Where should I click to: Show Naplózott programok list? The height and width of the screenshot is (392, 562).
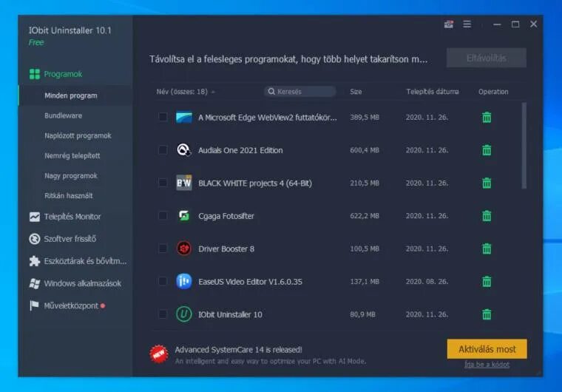point(78,135)
